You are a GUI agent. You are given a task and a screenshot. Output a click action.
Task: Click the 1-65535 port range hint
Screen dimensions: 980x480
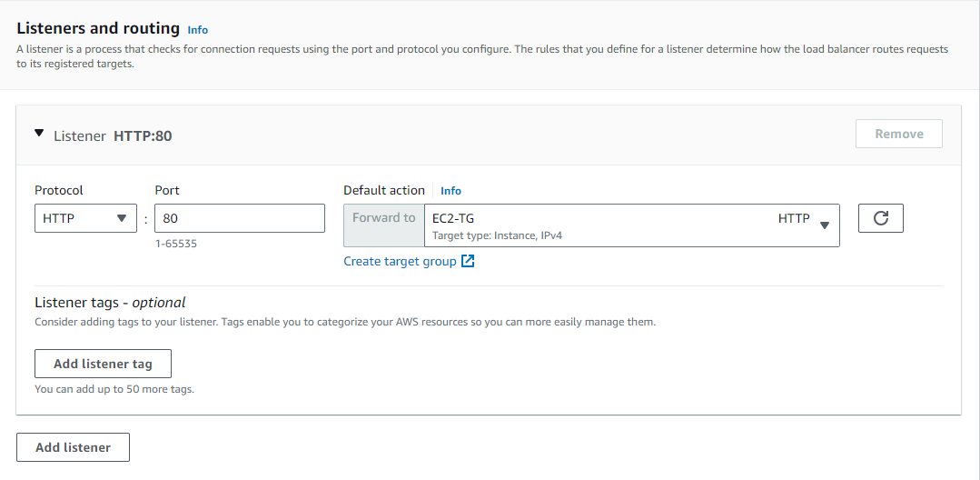[x=176, y=244]
